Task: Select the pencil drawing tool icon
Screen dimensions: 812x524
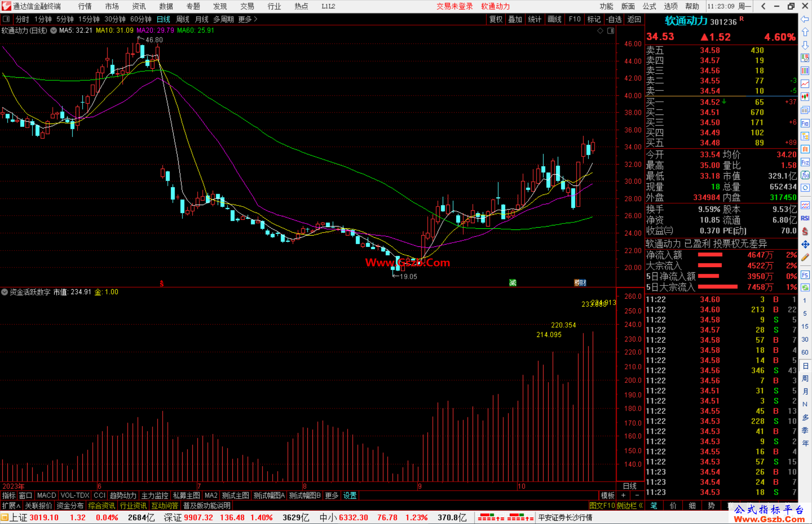Action: (805, 257)
